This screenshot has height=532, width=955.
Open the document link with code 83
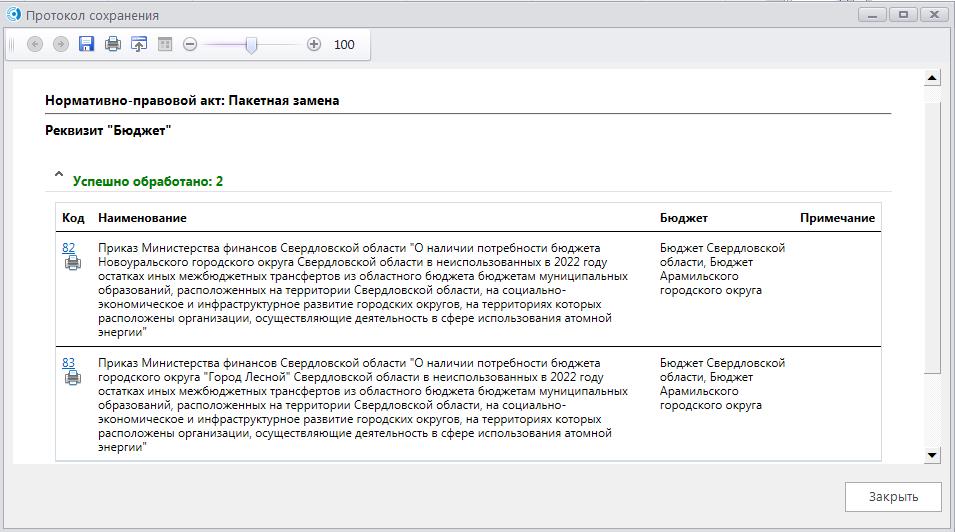pos(68,363)
